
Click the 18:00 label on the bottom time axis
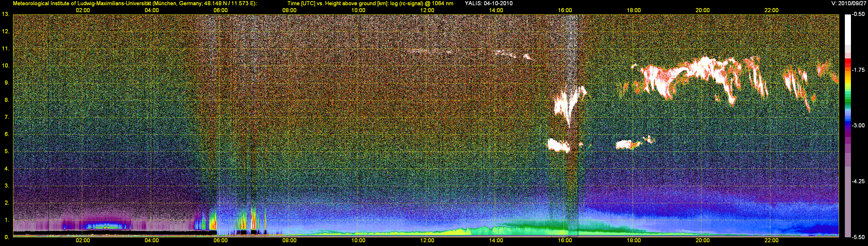634,241
